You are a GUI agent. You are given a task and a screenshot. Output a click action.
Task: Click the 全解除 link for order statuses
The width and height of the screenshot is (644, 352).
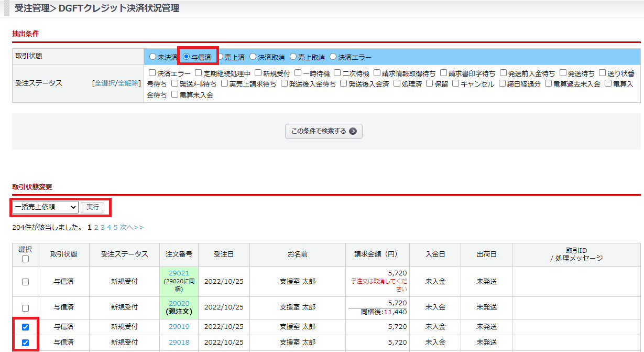(x=128, y=83)
